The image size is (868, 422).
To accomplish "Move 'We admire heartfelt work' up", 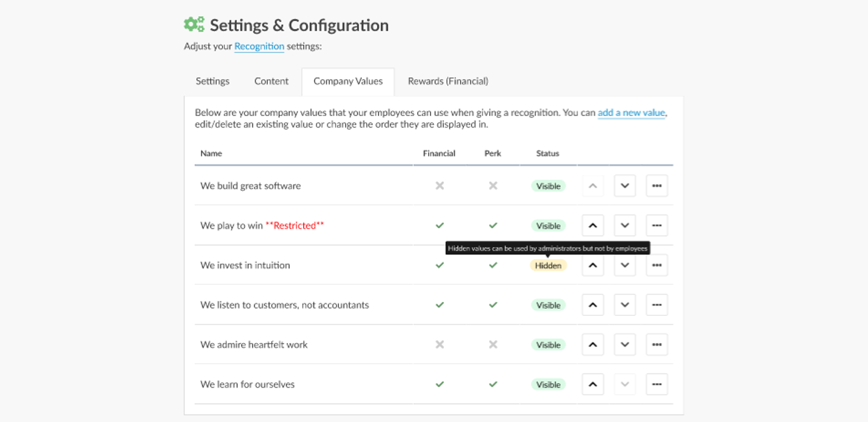I will 592,345.
